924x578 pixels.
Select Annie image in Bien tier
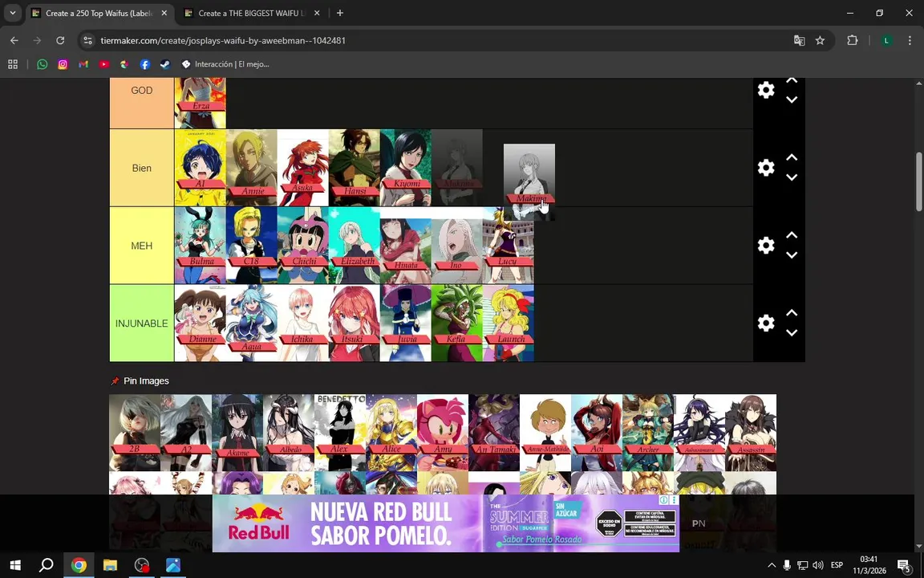tap(252, 168)
